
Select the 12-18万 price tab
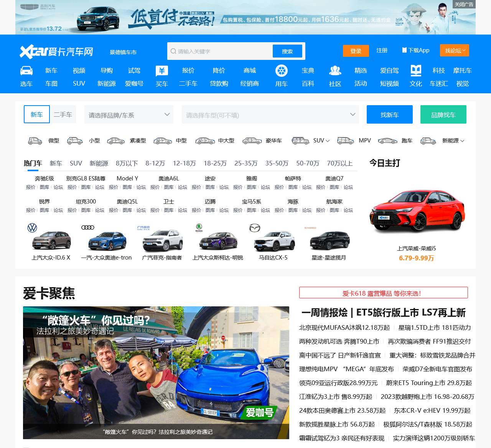(x=185, y=164)
